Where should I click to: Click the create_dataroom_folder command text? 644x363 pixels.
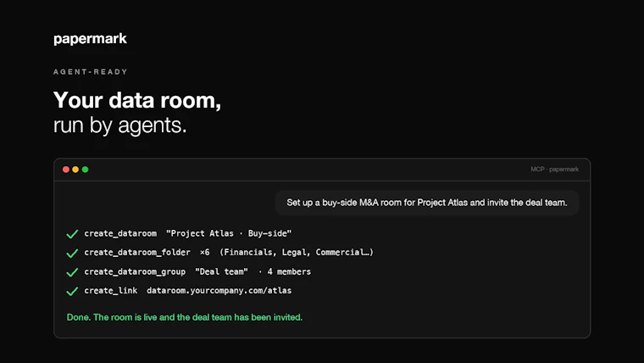tap(137, 253)
